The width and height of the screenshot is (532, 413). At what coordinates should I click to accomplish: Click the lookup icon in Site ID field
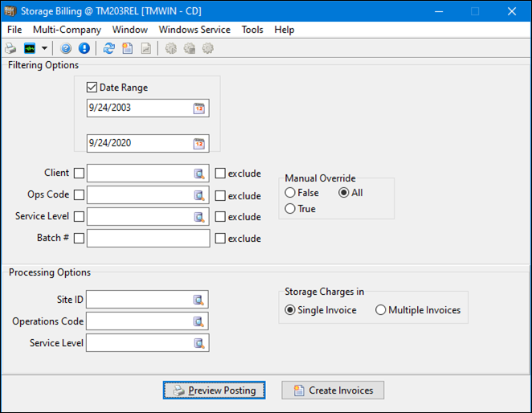[198, 301]
